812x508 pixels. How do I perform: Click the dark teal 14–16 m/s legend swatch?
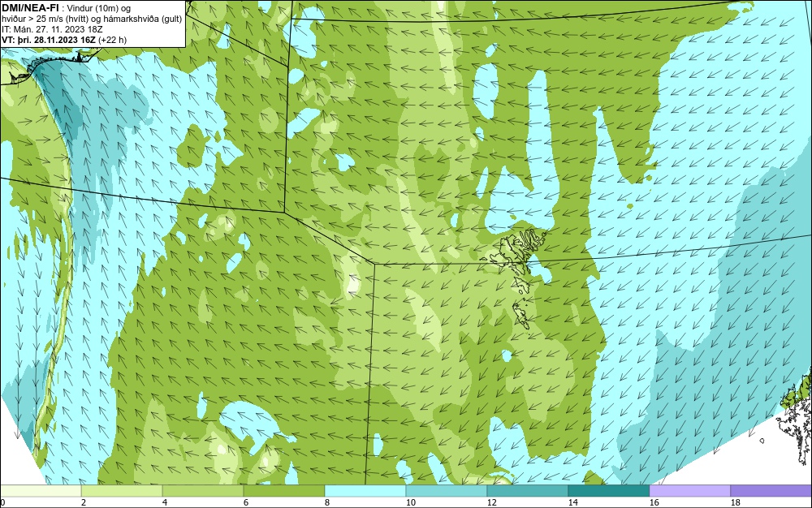pos(608,491)
